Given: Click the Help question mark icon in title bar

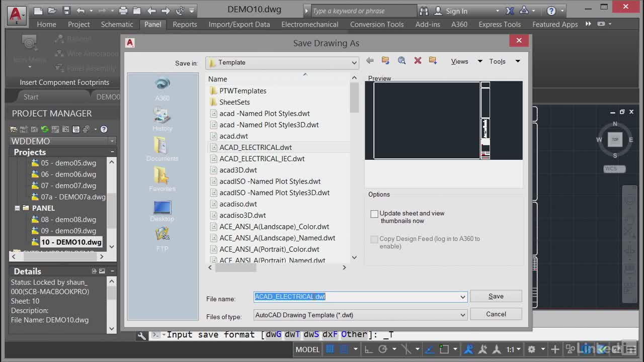Looking at the screenshot, I should coord(551,11).
